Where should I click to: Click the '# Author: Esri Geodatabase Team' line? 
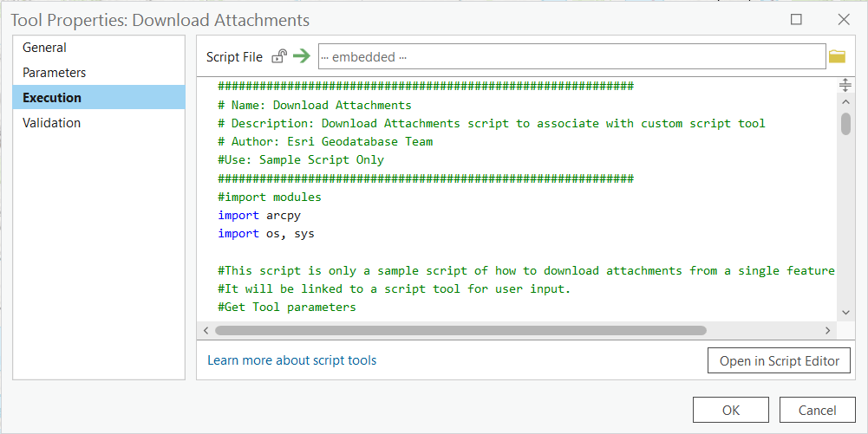pos(325,141)
